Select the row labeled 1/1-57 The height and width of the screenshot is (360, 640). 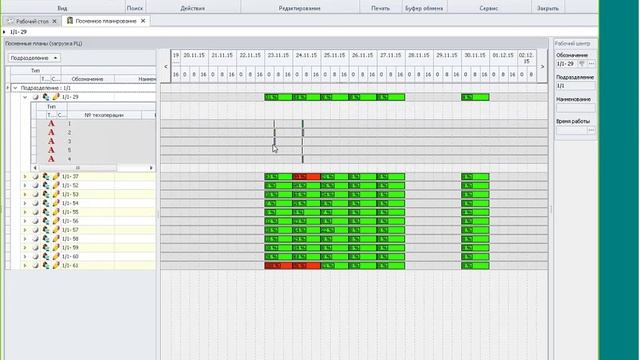[70, 230]
